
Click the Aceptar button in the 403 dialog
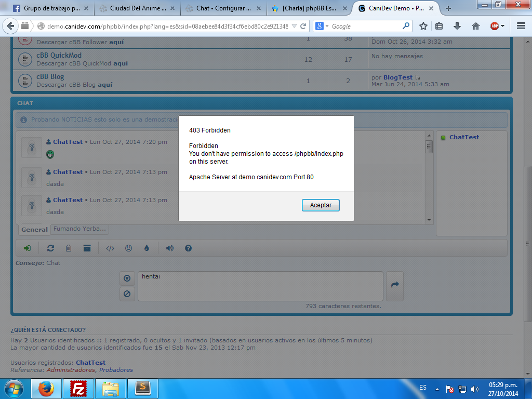point(321,205)
